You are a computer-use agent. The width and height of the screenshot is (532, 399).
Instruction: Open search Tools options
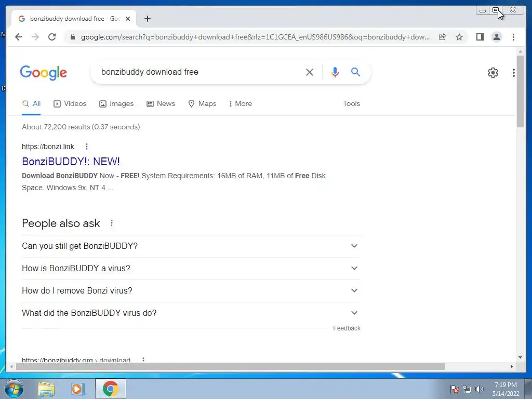point(351,104)
